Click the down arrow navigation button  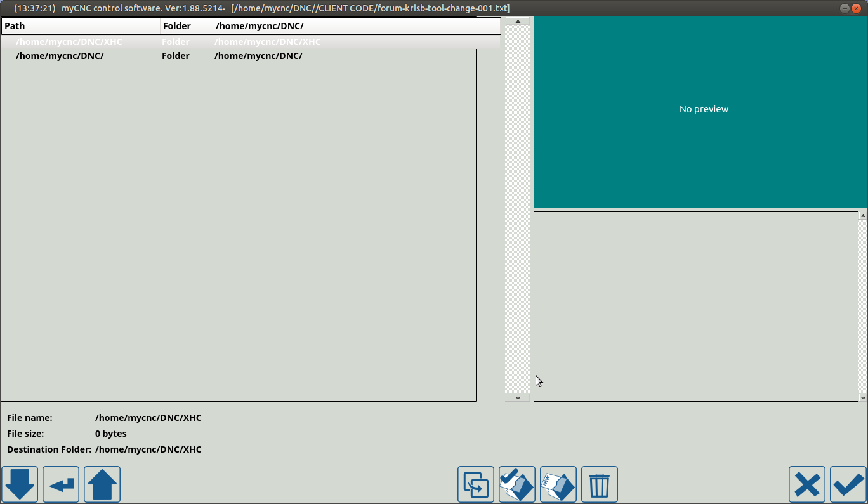(20, 484)
